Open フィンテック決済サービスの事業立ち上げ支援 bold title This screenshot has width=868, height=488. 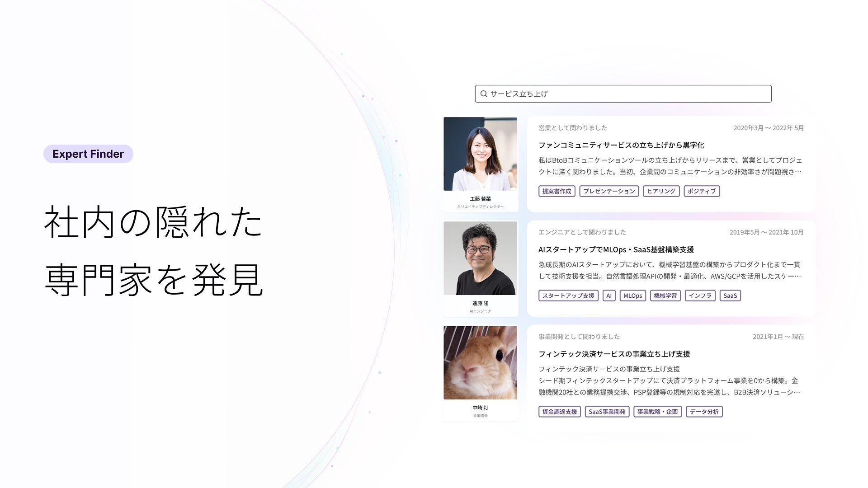click(x=614, y=354)
